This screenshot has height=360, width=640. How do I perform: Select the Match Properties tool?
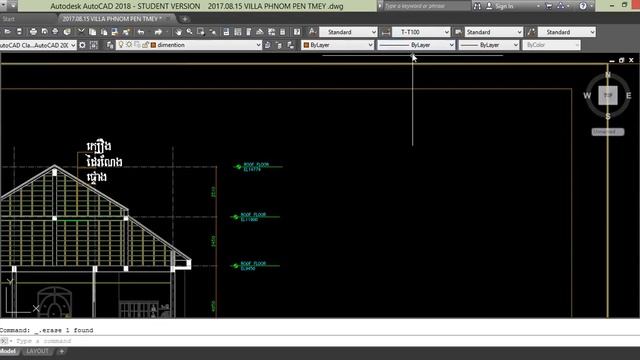click(115, 32)
